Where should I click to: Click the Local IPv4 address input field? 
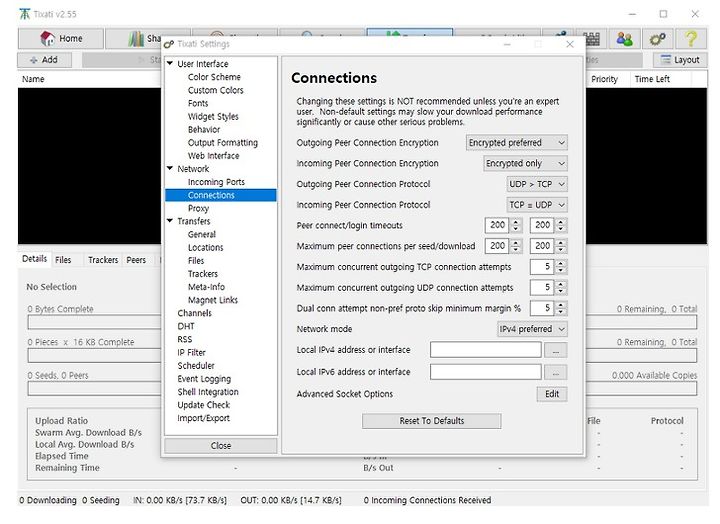click(486, 350)
